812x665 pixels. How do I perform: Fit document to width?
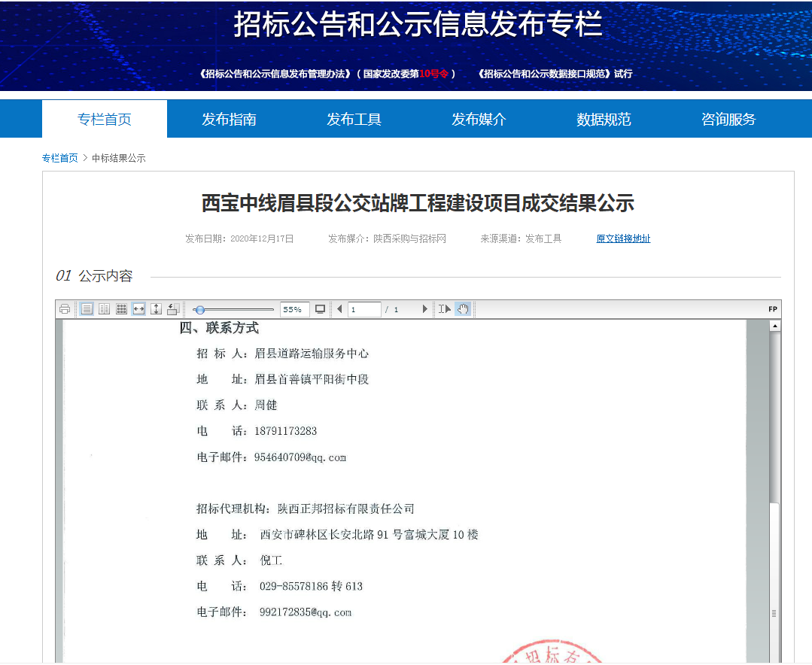tap(138, 309)
